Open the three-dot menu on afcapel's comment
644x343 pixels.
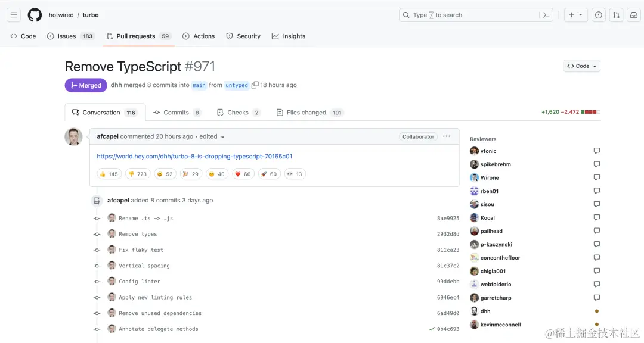point(447,136)
